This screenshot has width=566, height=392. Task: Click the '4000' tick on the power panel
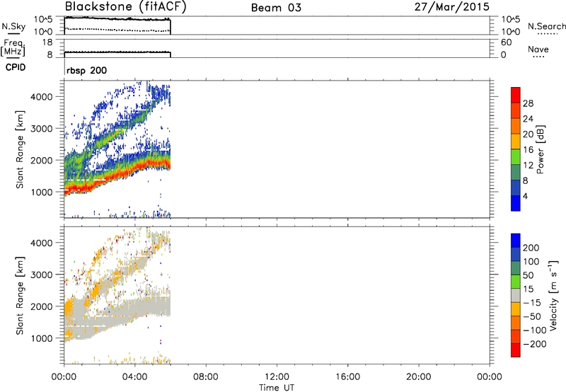pos(41,97)
